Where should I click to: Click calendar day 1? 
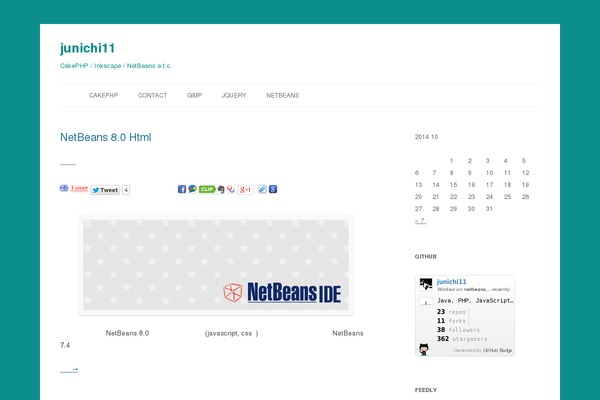[452, 161]
